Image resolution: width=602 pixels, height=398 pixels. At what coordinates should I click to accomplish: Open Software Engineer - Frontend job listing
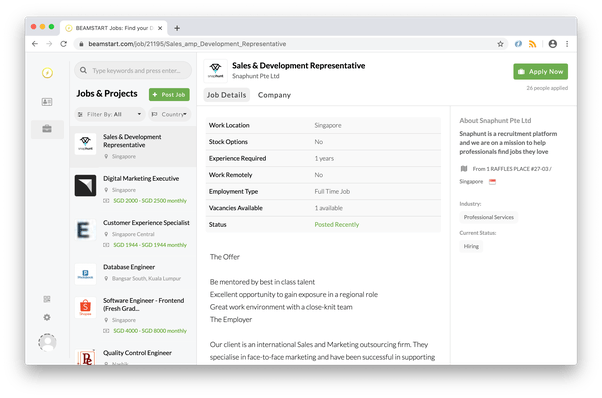pyautogui.click(x=133, y=315)
